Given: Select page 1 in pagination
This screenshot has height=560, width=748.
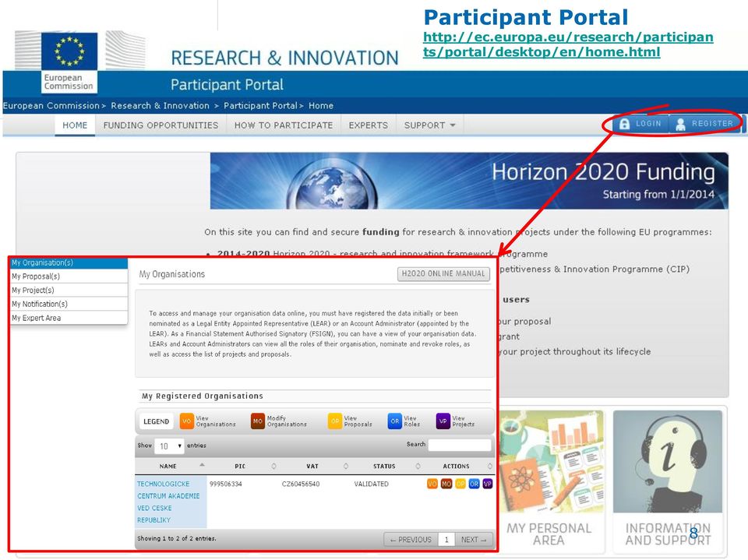Looking at the screenshot, I should coord(446,540).
